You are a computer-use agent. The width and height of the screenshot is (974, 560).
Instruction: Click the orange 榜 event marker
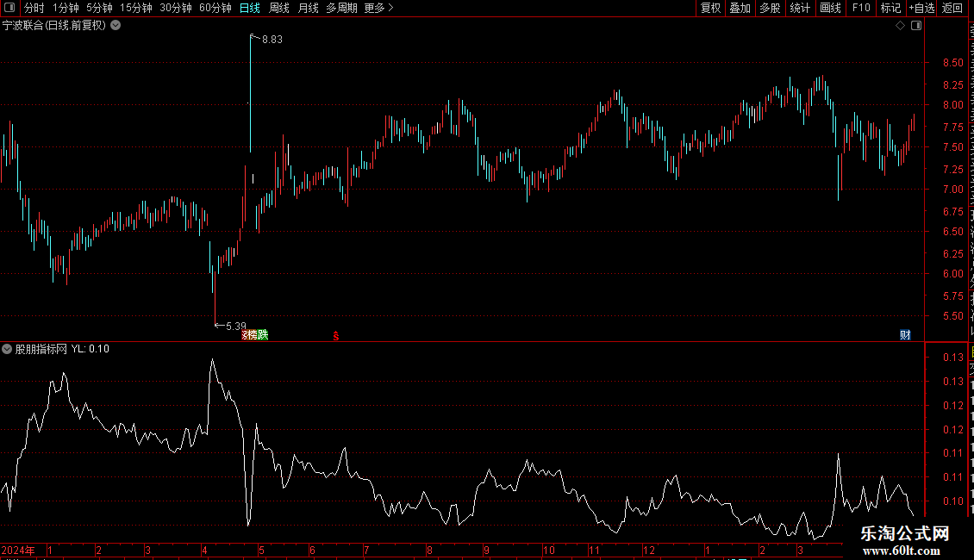point(253,335)
